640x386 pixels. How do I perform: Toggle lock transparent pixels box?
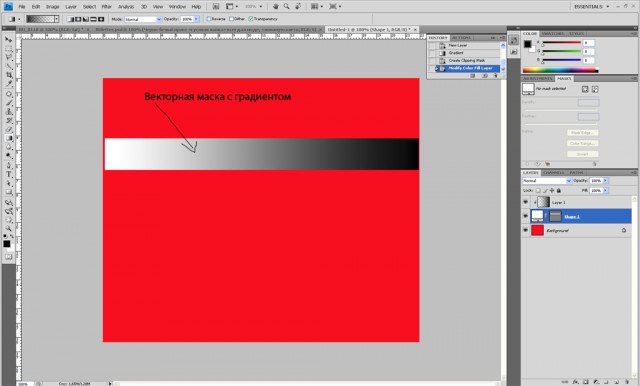pyautogui.click(x=538, y=191)
